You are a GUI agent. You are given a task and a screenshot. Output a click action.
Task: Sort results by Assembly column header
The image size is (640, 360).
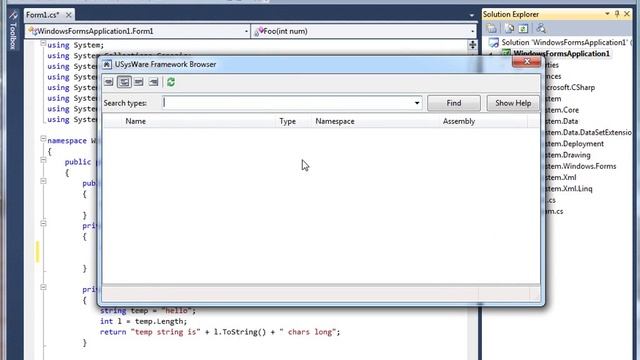pyautogui.click(x=484, y=121)
